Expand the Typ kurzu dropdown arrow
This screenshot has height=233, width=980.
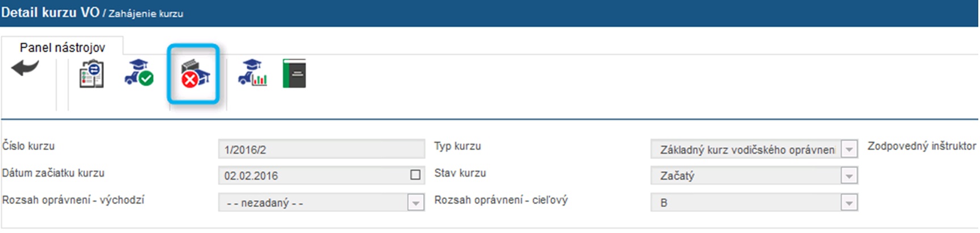click(x=849, y=149)
